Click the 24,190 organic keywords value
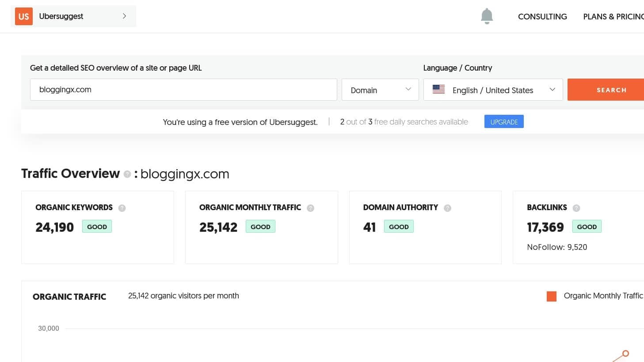This screenshot has width=644, height=362. tap(55, 227)
